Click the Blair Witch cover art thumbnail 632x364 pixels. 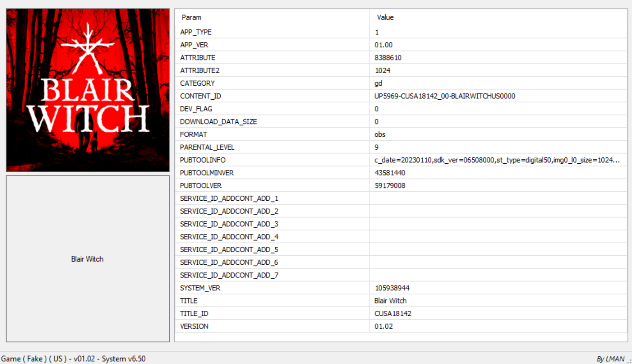[x=88, y=90]
